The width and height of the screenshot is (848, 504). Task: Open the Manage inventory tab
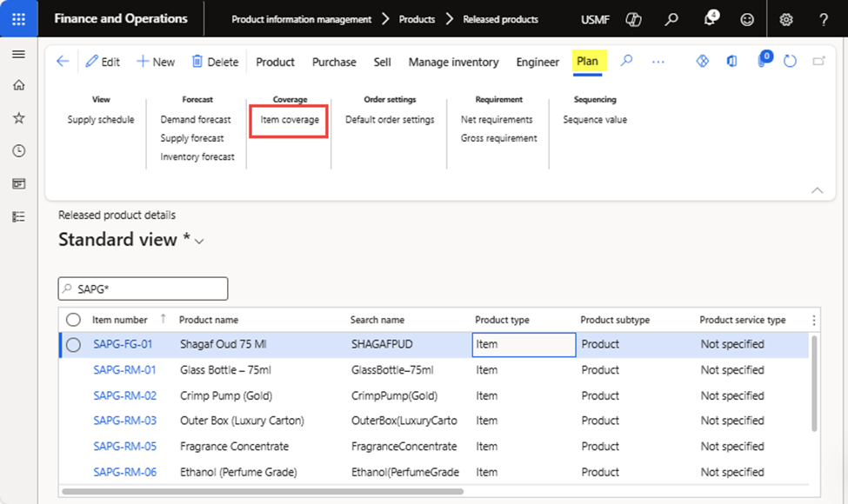[x=454, y=62]
